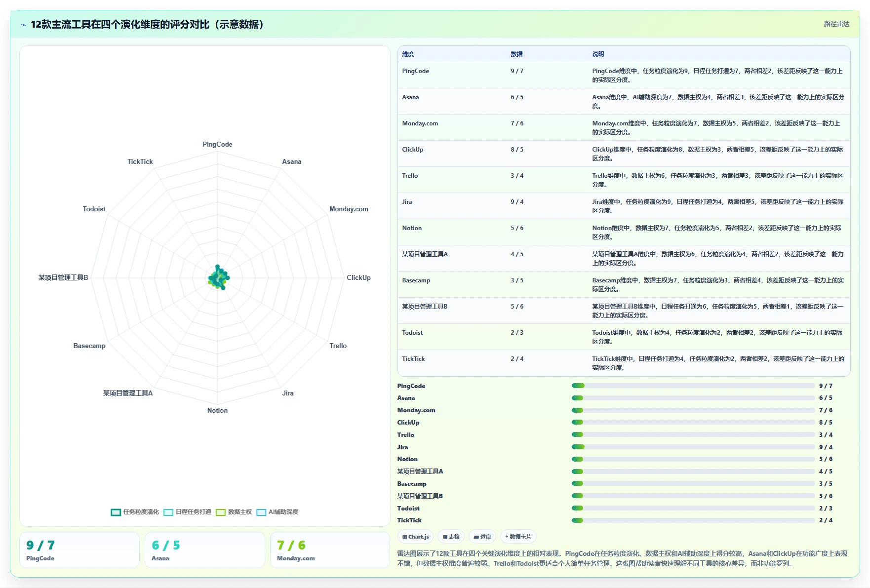Screen dimensions: 870x588
Task: Click the Monday.com axis label on radar chart
Action: [x=349, y=209]
